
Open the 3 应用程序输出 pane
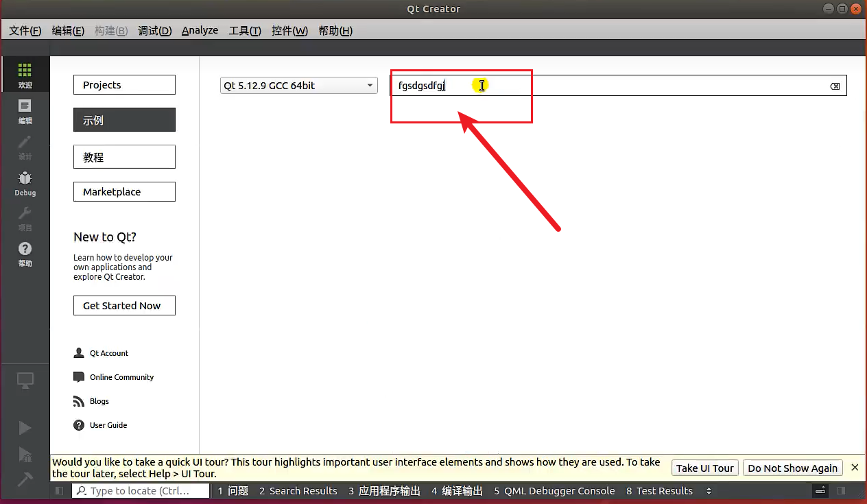click(384, 491)
